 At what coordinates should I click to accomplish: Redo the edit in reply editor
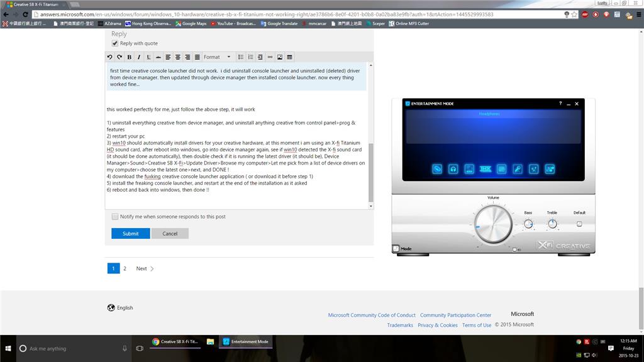click(119, 57)
